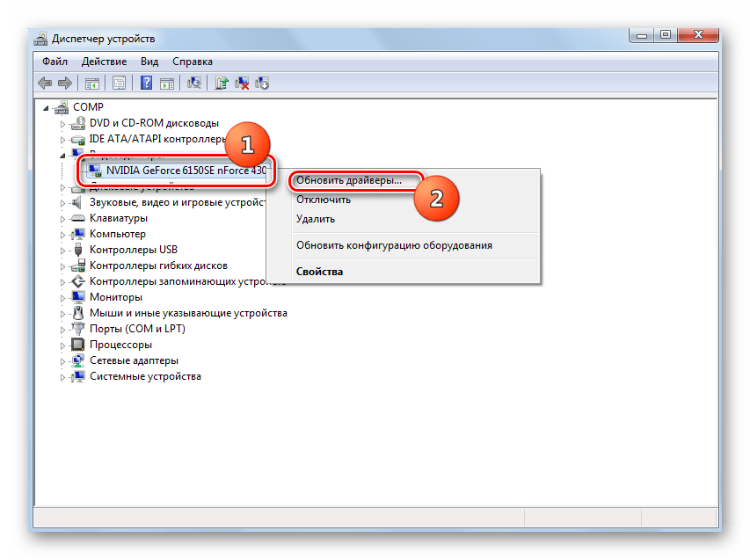The height and width of the screenshot is (560, 750).
Task: Open the Вид menu
Action: 149,62
